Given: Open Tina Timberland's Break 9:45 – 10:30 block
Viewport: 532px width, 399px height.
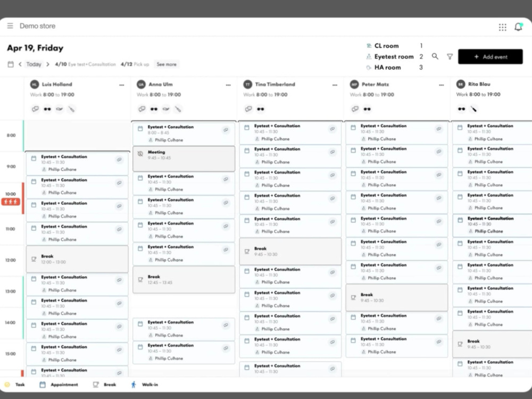Looking at the screenshot, I should [x=290, y=252].
